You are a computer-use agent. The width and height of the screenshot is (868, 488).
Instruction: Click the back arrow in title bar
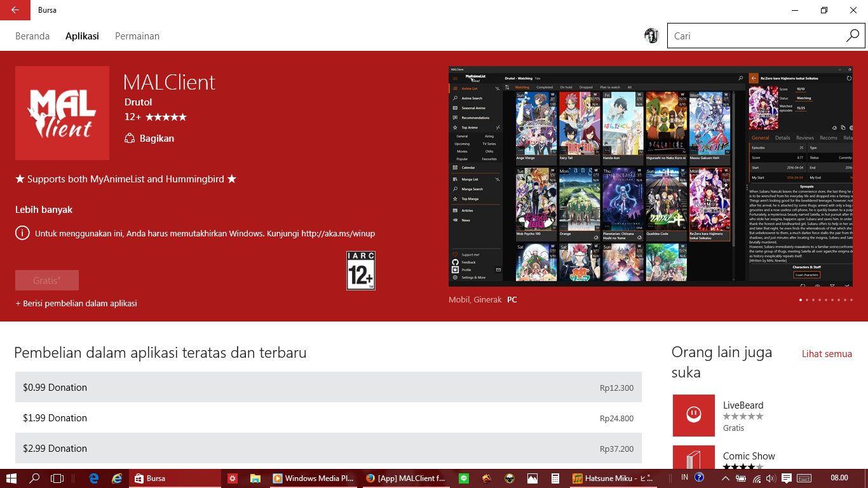tap(15, 10)
